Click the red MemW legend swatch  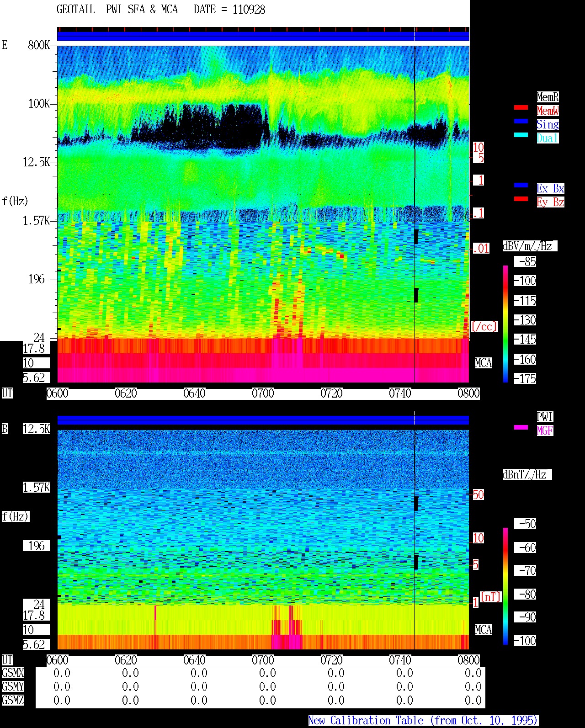tap(521, 108)
